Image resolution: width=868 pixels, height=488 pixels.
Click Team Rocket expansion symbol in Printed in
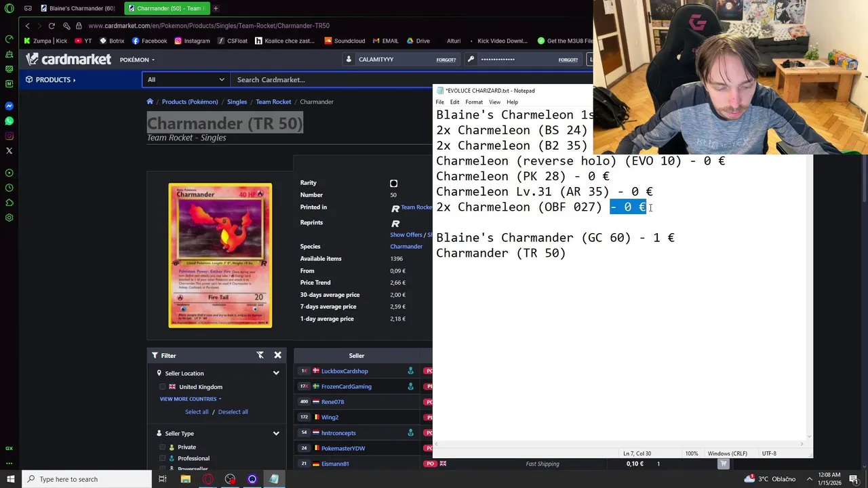pos(395,208)
